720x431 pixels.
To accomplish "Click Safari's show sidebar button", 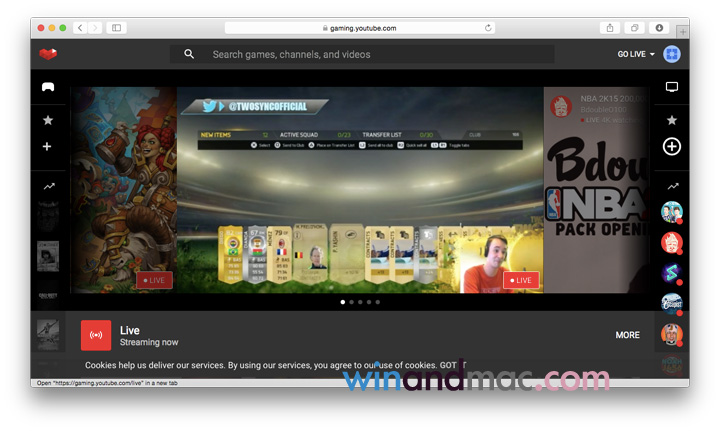I will coord(116,28).
